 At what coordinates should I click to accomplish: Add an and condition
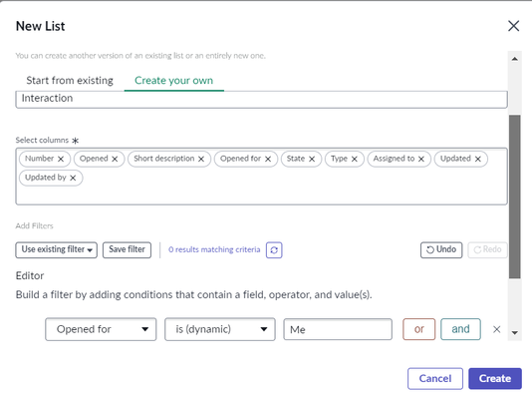pyautogui.click(x=460, y=329)
